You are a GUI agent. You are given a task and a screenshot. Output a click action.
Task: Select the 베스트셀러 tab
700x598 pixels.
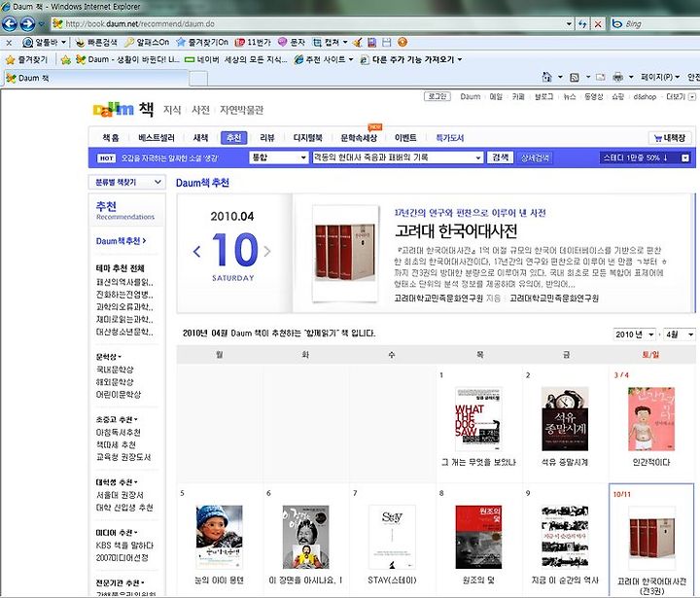tap(157, 138)
